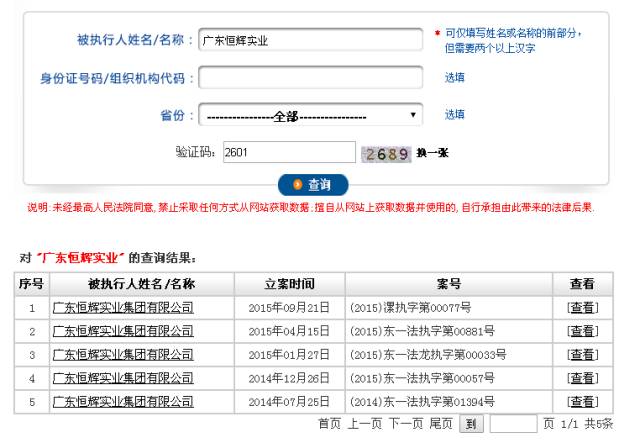Screen dimensions: 640x443
Task: Click the verification code field showing 2601
Action: [289, 152]
